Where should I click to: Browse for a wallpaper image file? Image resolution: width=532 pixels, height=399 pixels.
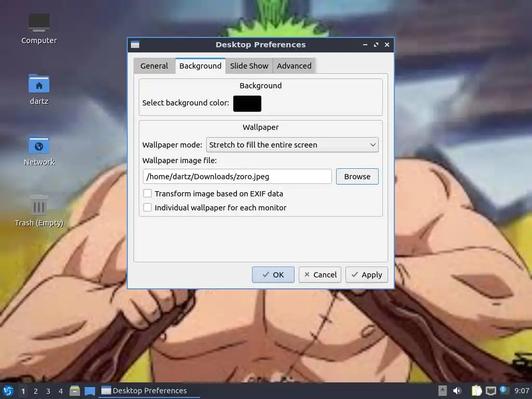pos(357,177)
